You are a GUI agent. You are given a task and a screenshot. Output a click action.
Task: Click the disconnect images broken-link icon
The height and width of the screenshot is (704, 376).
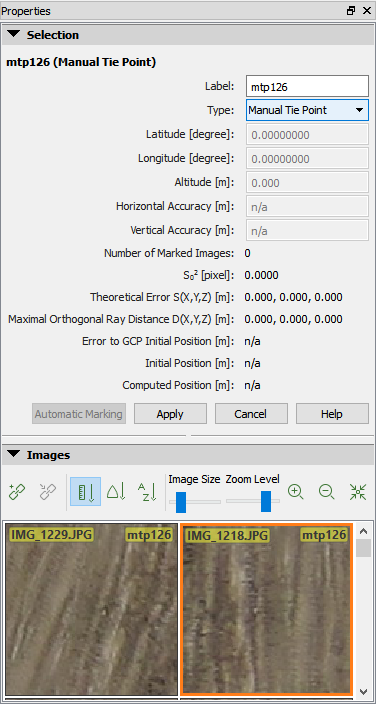tap(49, 492)
